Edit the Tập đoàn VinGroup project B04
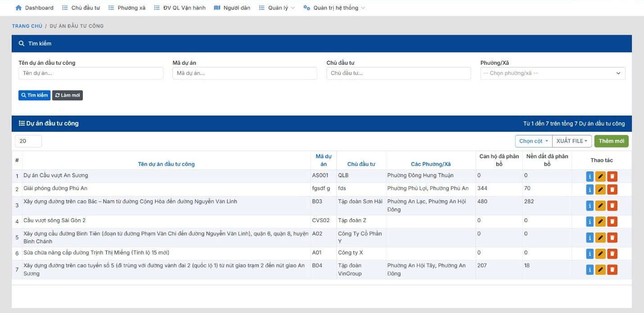The image size is (644, 313). 600,269
